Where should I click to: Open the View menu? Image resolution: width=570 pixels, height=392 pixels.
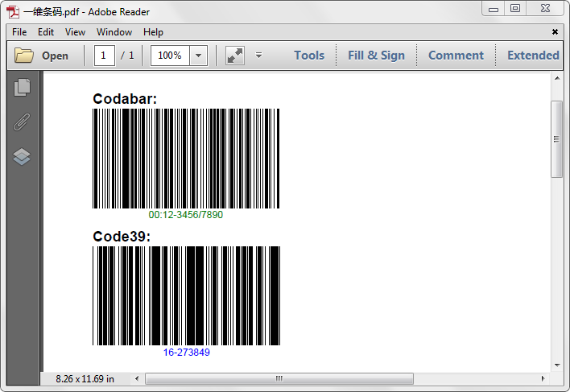[x=75, y=32]
